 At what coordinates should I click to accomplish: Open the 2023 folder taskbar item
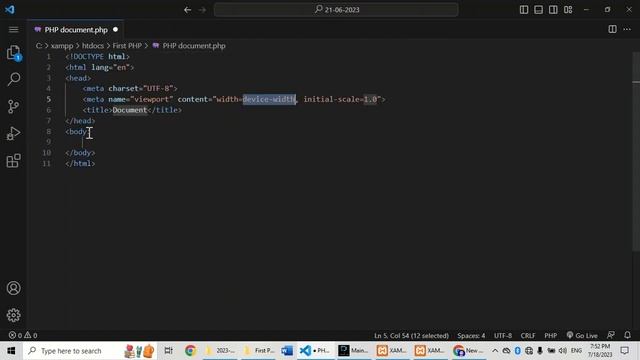coord(220,351)
